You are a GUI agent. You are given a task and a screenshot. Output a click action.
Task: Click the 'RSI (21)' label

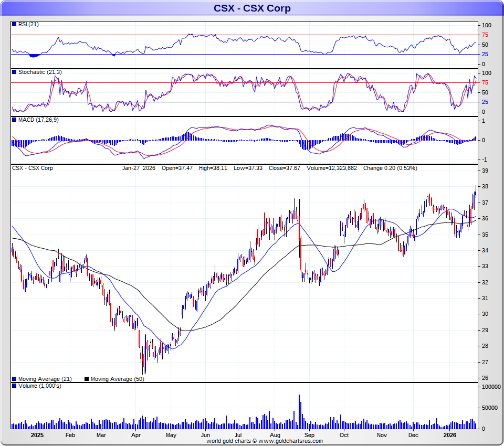click(28, 25)
